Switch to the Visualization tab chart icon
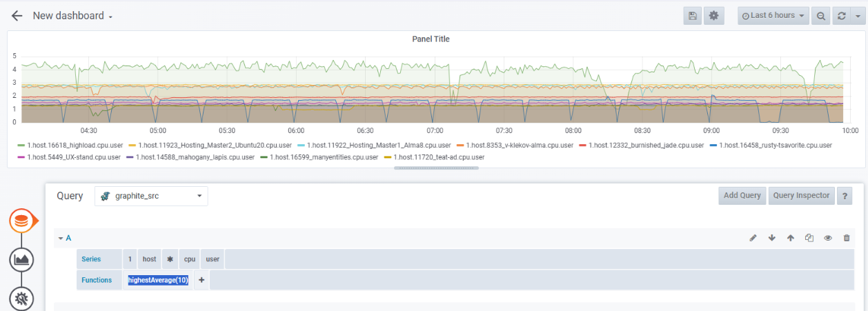 [22, 260]
